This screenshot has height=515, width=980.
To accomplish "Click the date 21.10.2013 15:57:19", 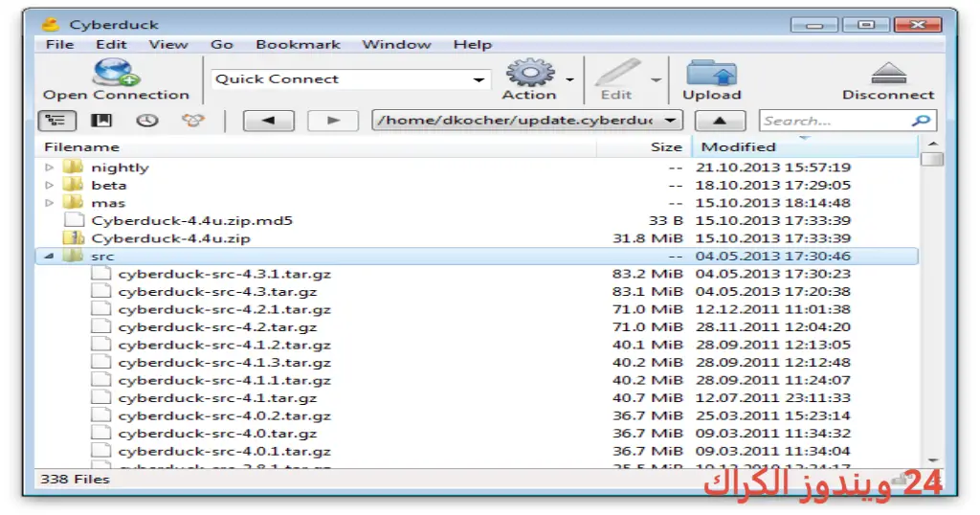I will [773, 167].
